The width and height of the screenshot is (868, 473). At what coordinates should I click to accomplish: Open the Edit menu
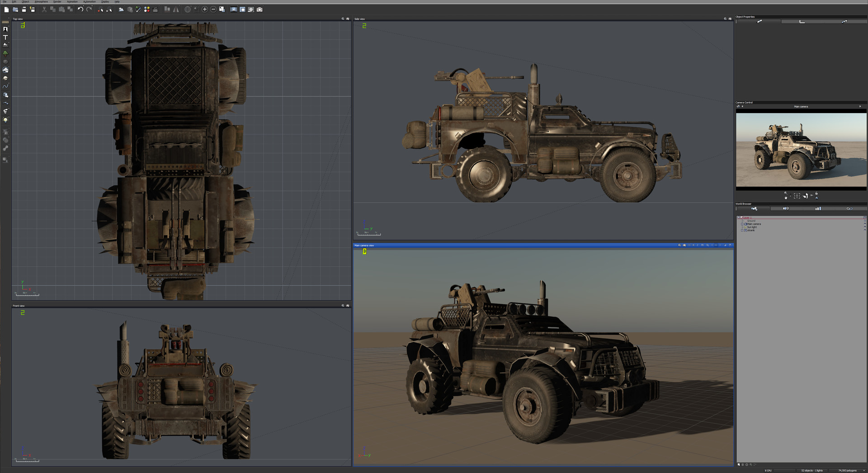click(14, 2)
